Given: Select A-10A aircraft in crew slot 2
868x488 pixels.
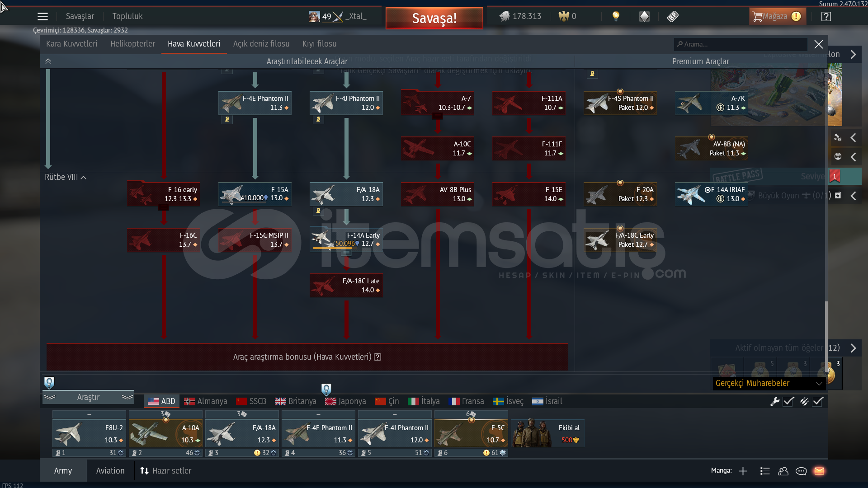Looking at the screenshot, I should (165, 433).
